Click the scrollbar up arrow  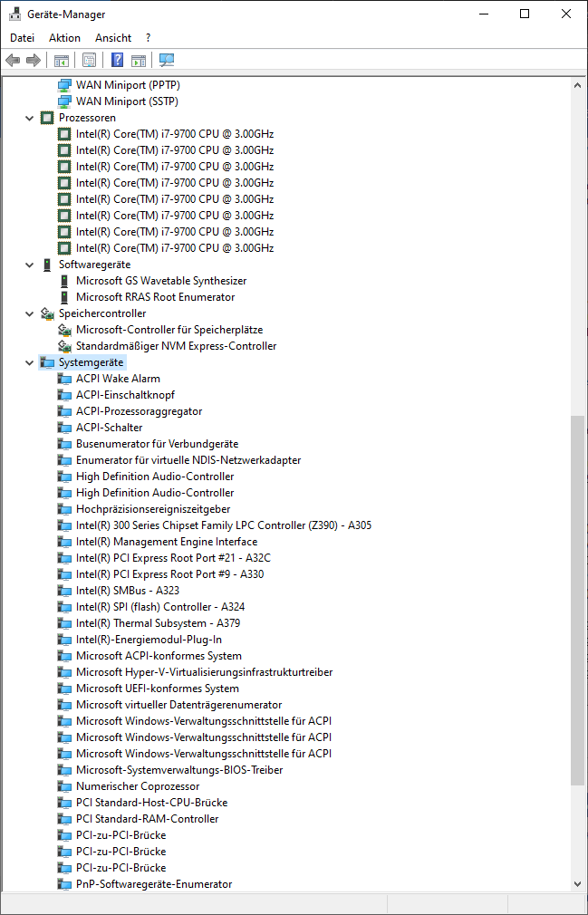click(577, 85)
